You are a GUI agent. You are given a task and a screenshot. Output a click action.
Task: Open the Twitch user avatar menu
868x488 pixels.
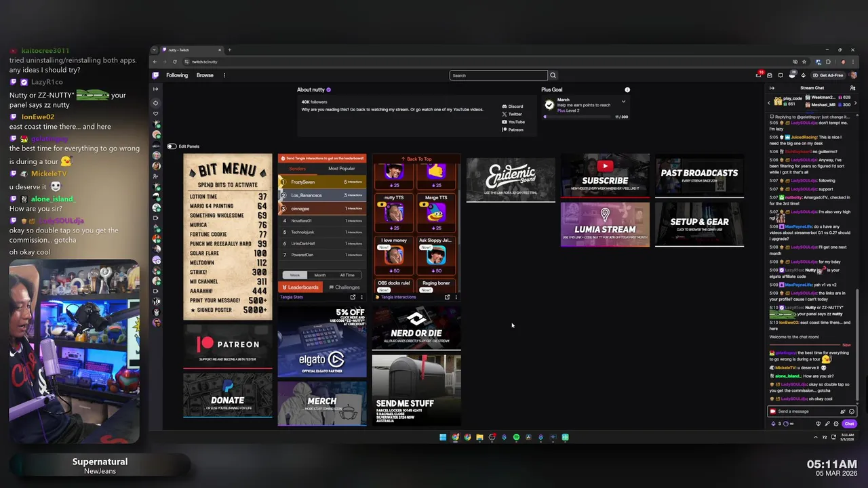pos(853,75)
